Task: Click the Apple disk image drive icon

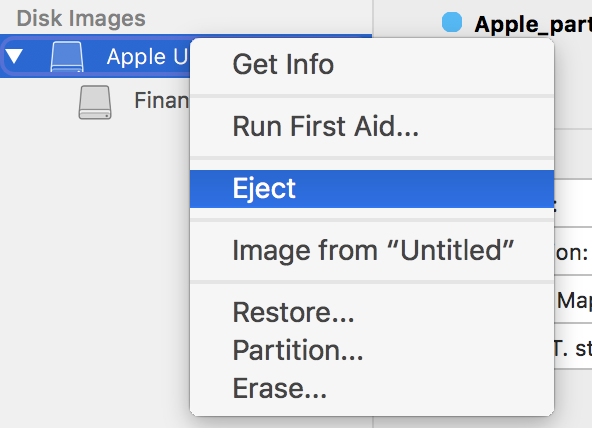Action: click(67, 57)
